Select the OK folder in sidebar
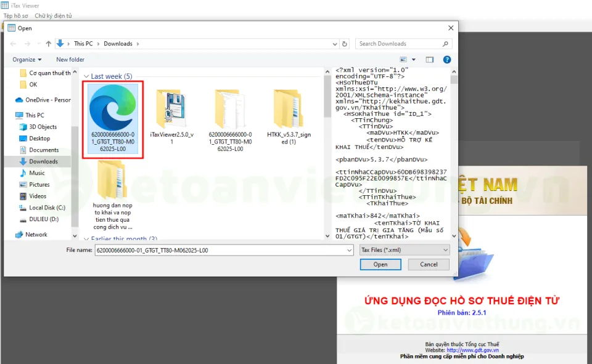592x364 pixels. pos(29,84)
